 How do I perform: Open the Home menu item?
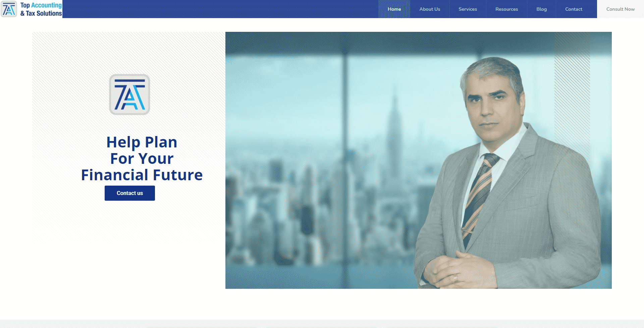coord(394,9)
